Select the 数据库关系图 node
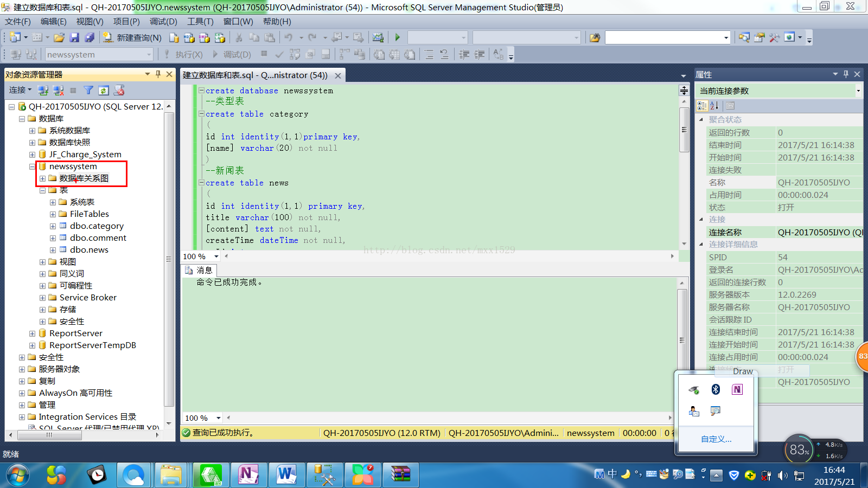Image resolution: width=868 pixels, height=488 pixels. click(x=84, y=178)
